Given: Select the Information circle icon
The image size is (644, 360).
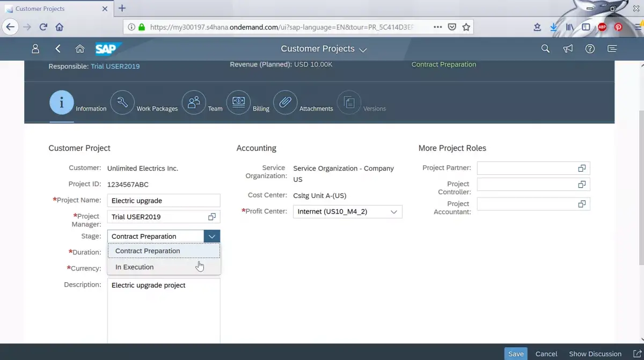Looking at the screenshot, I should (x=62, y=102).
